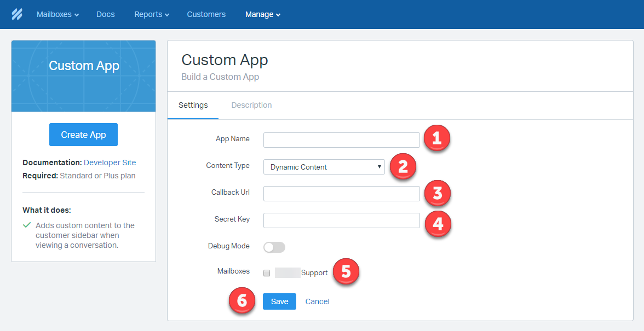The width and height of the screenshot is (644, 331).
Task: Open the Manage dropdown menu
Action: 263,14
